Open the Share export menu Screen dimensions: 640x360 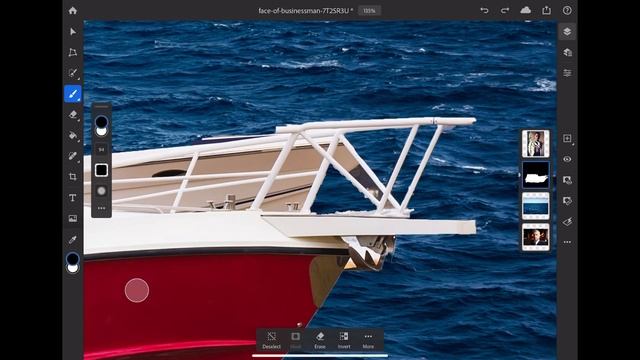pyautogui.click(x=547, y=10)
